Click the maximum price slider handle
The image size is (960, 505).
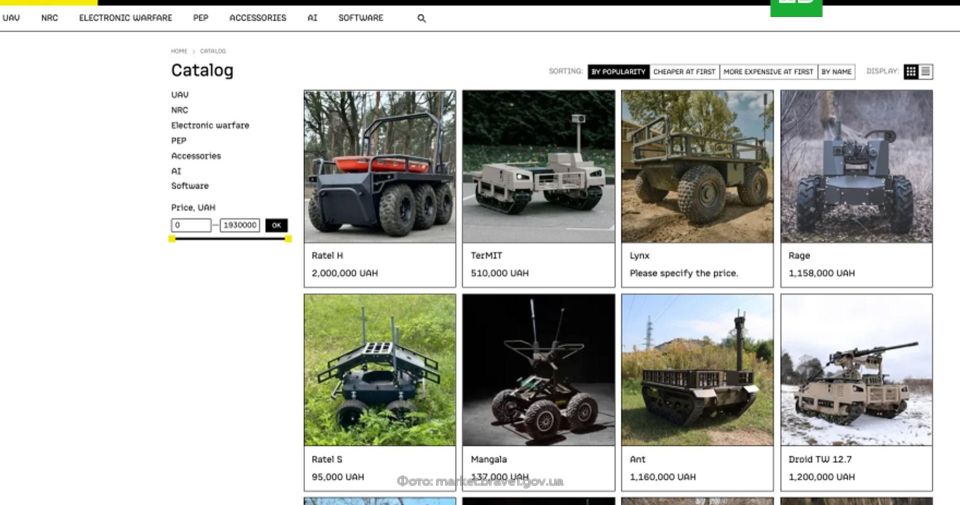(x=289, y=239)
